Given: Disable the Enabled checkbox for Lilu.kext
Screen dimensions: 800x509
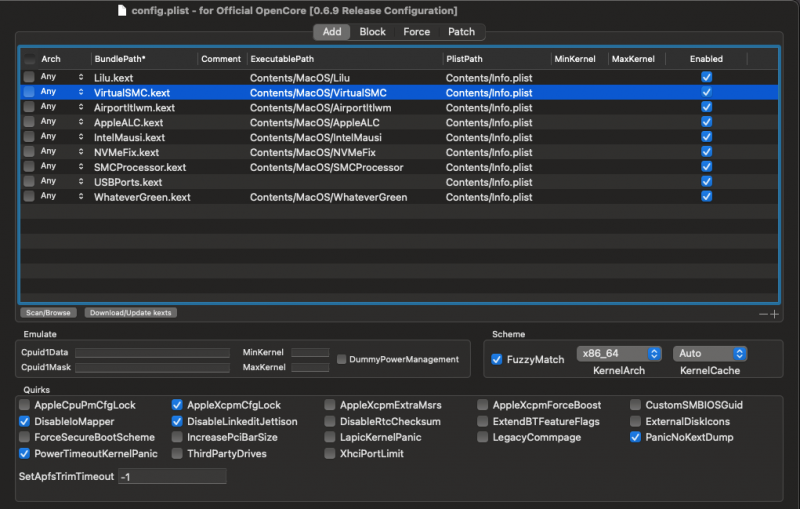Looking at the screenshot, I should pyautogui.click(x=707, y=77).
